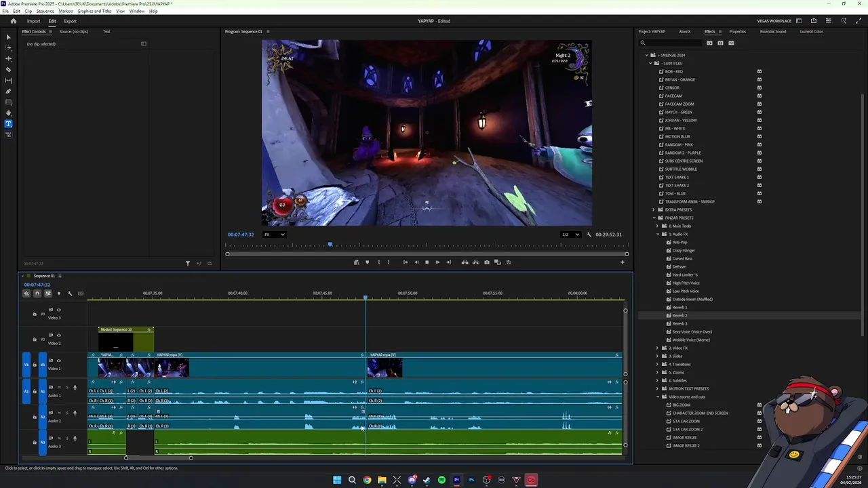Select the Pen tool
868x488 pixels.
(8, 91)
